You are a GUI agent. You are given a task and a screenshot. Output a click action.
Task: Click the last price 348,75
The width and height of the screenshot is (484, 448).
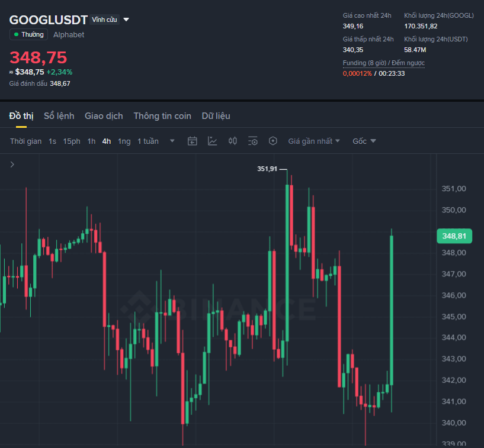pos(39,57)
